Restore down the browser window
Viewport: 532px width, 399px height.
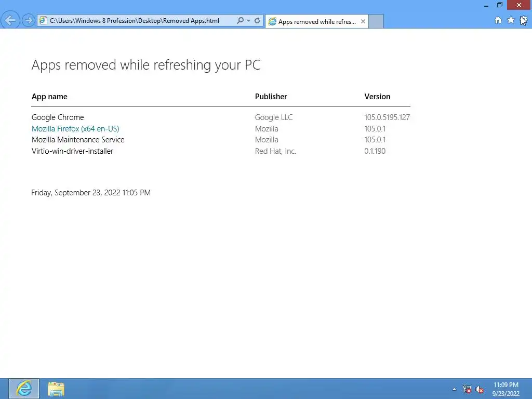tap(499, 5)
